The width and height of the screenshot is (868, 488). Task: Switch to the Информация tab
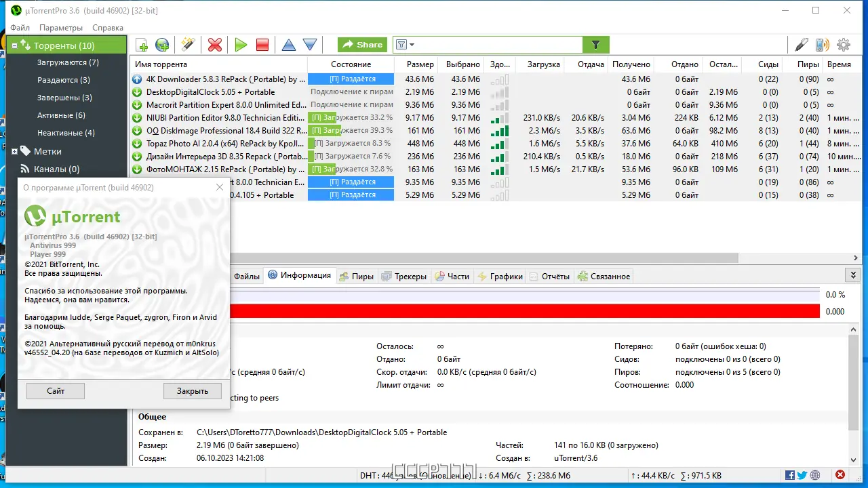pyautogui.click(x=299, y=275)
